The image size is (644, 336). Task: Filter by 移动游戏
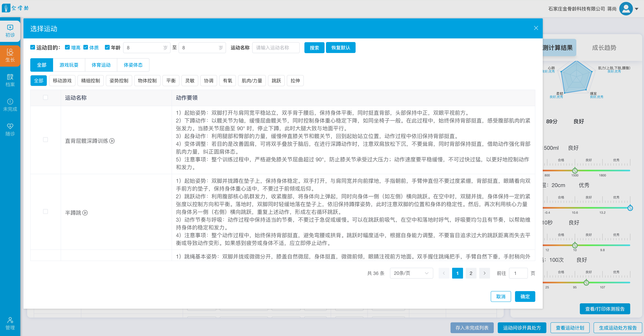tap(62, 81)
